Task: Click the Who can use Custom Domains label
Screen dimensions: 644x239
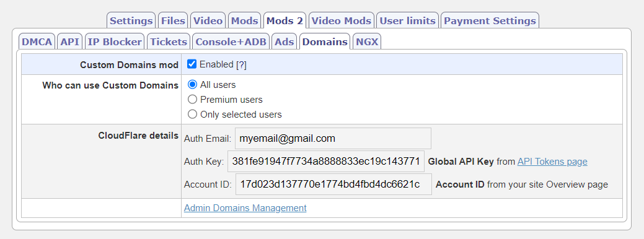Action: [110, 85]
